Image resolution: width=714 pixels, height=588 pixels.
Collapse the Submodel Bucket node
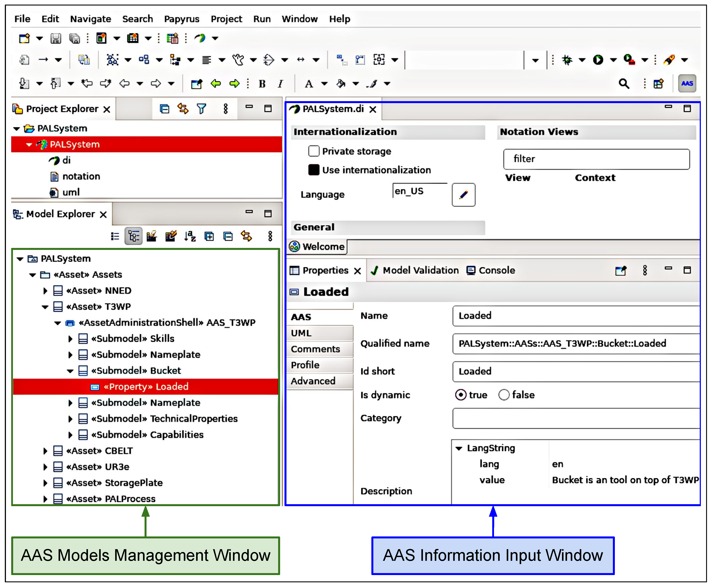(70, 371)
